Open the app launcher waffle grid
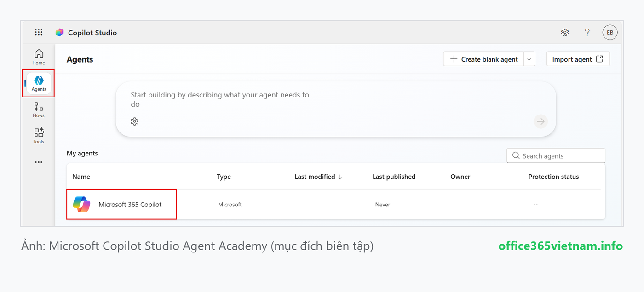 point(39,32)
